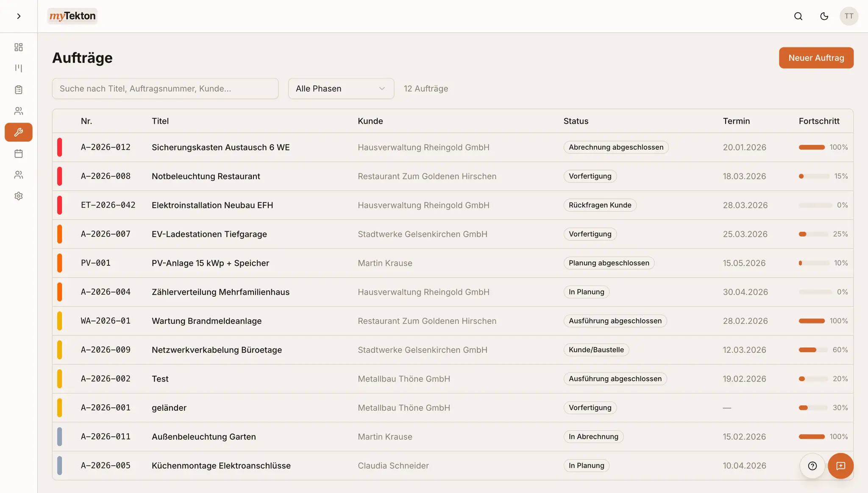Click the date 18.03.2026

[745, 176]
